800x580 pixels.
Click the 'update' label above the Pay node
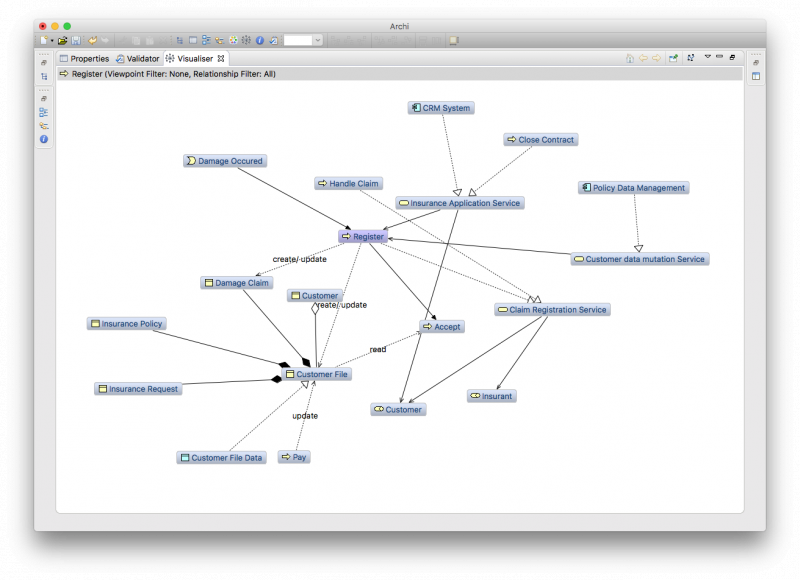point(305,416)
